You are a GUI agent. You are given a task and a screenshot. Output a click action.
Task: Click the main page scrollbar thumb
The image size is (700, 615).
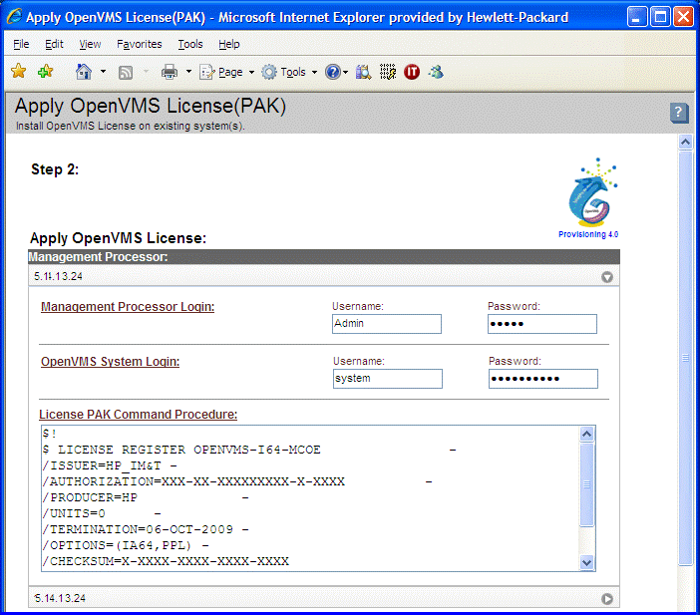(685, 358)
